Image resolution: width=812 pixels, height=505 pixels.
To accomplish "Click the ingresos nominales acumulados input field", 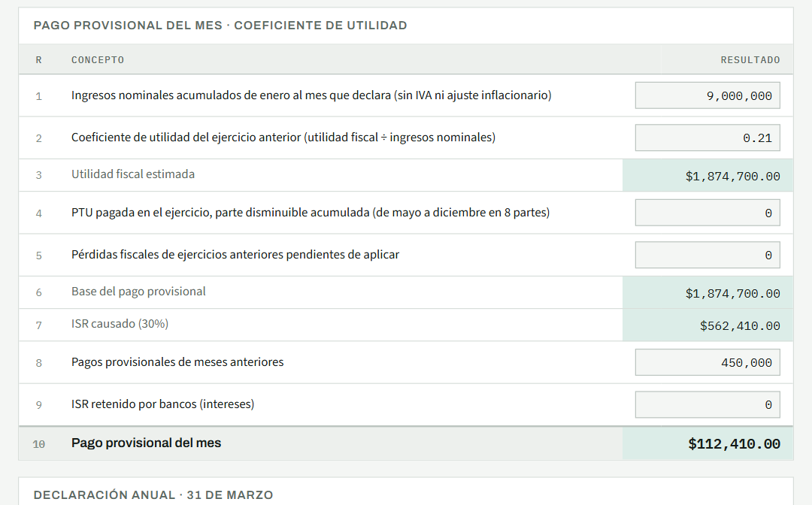I will [707, 95].
